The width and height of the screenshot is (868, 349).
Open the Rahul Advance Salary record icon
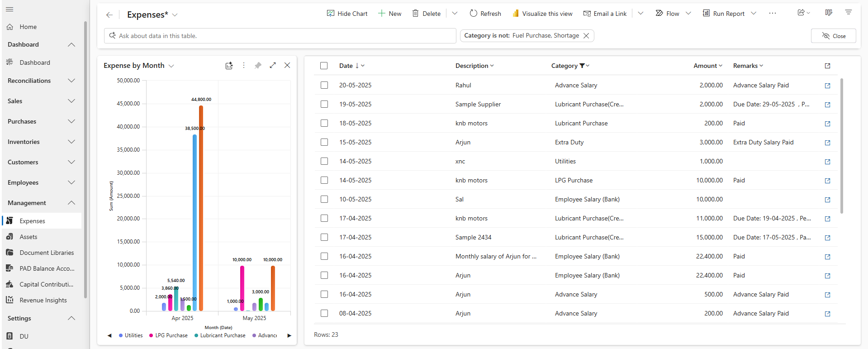tap(828, 86)
